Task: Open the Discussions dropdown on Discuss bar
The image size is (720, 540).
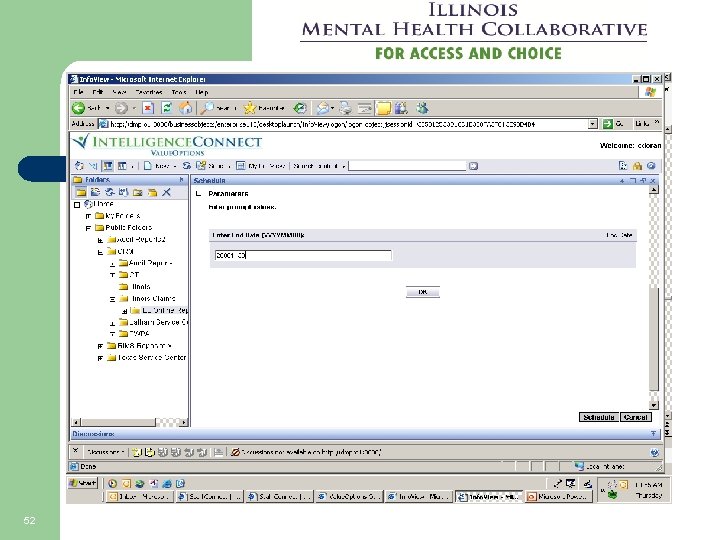Action: tap(106, 452)
